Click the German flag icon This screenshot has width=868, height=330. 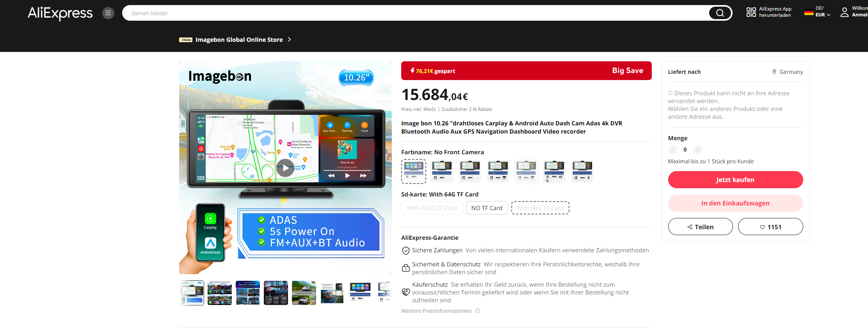tap(809, 12)
